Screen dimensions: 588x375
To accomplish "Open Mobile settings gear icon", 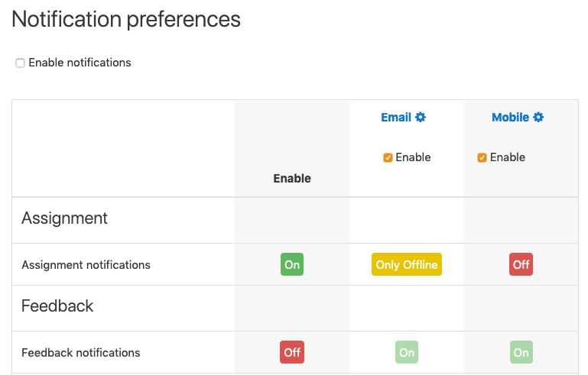I will (x=538, y=118).
